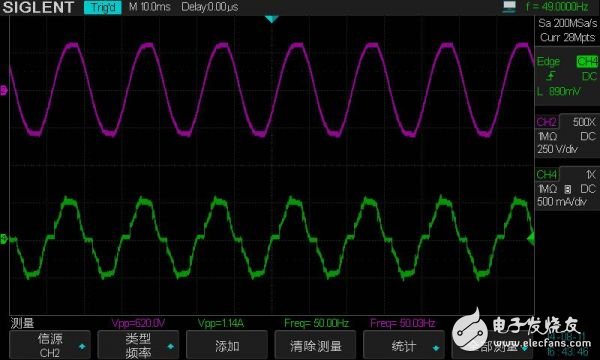Click the 清除测量 clear measurements button

pos(315,345)
